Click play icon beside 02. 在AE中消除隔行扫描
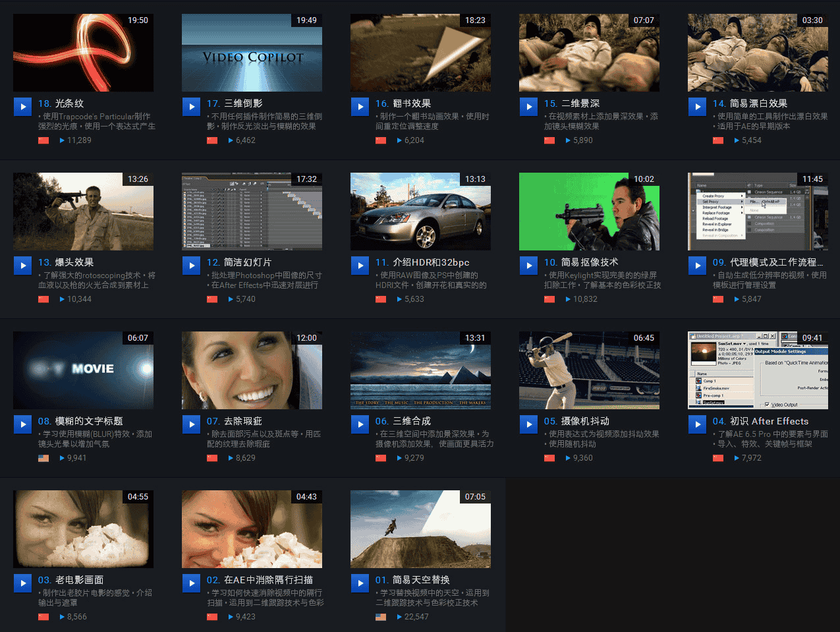 [x=191, y=583]
